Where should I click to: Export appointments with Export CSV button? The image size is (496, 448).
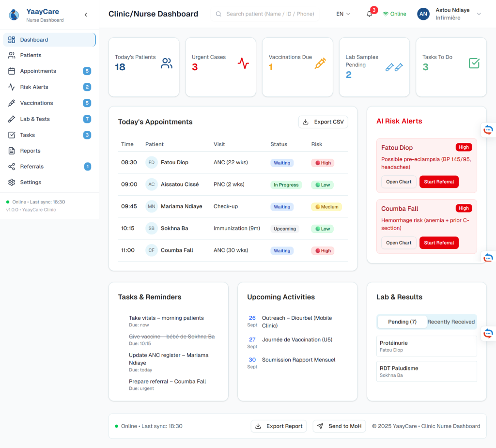pos(323,122)
